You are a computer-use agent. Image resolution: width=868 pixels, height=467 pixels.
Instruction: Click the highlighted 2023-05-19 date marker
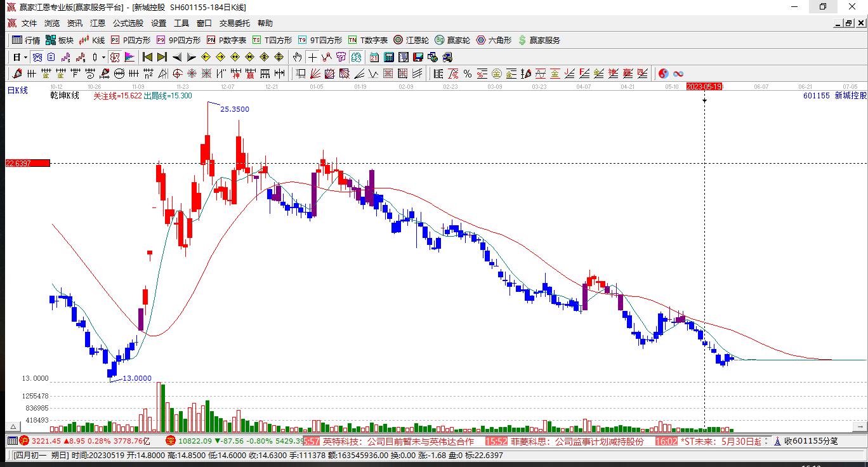(705, 86)
